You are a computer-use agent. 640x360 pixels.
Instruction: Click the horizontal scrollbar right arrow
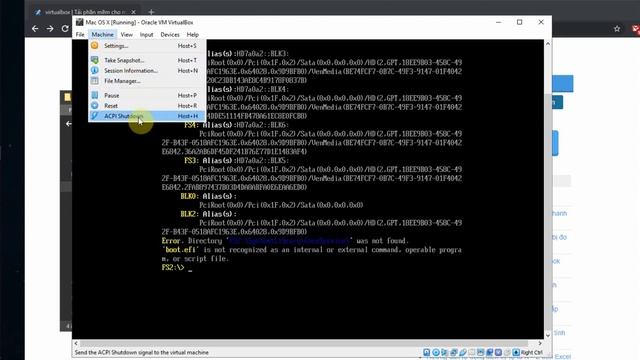(x=540, y=343)
